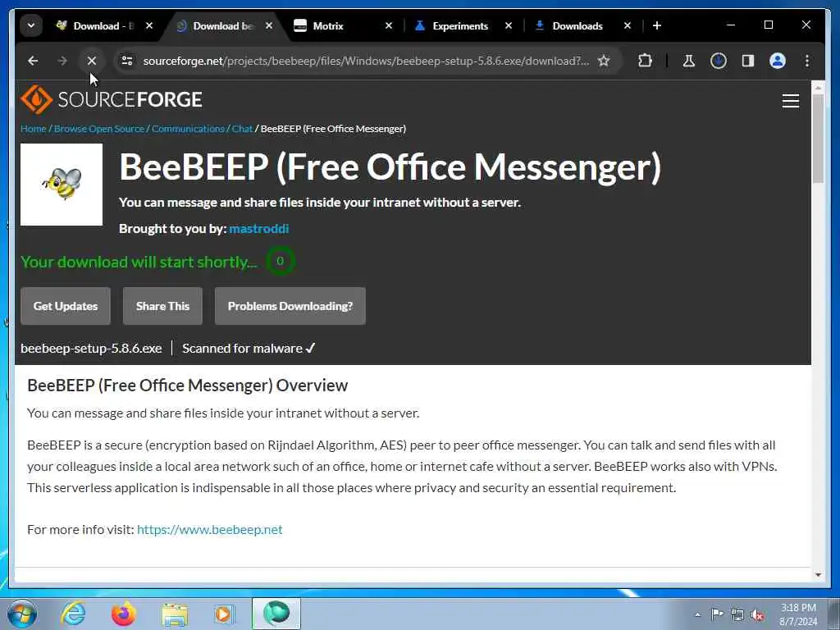Click the BeeBEEP bee project thumbnail
The height and width of the screenshot is (630, 840).
[x=62, y=185]
